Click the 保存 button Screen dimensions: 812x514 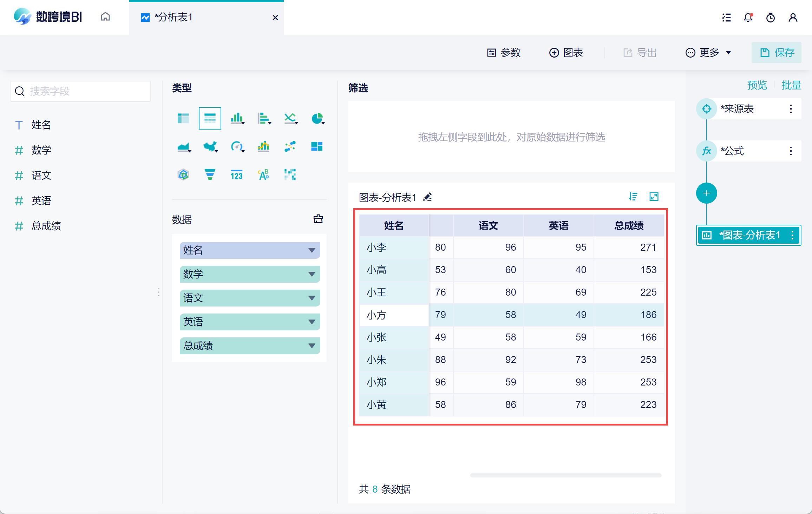click(x=776, y=53)
